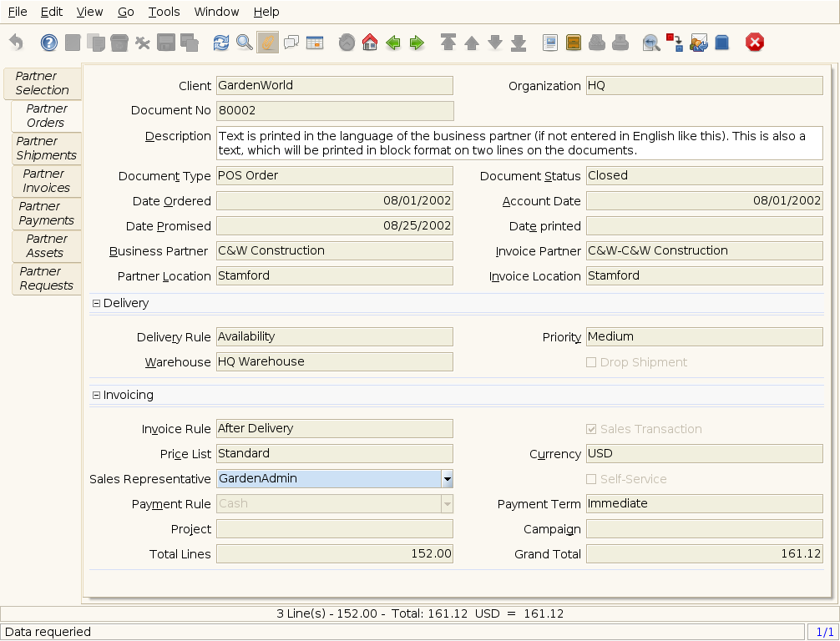Click the Help question mark icon
The height and width of the screenshot is (641, 840).
pos(49,43)
